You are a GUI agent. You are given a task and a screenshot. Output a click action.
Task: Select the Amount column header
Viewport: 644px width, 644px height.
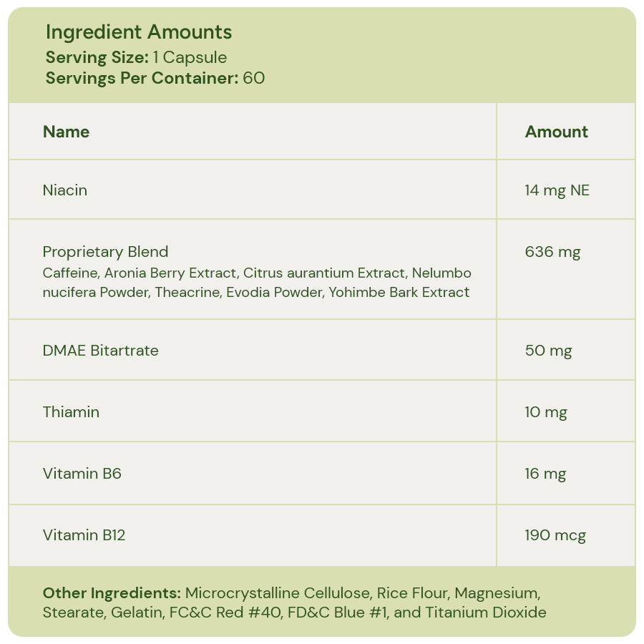click(x=556, y=132)
